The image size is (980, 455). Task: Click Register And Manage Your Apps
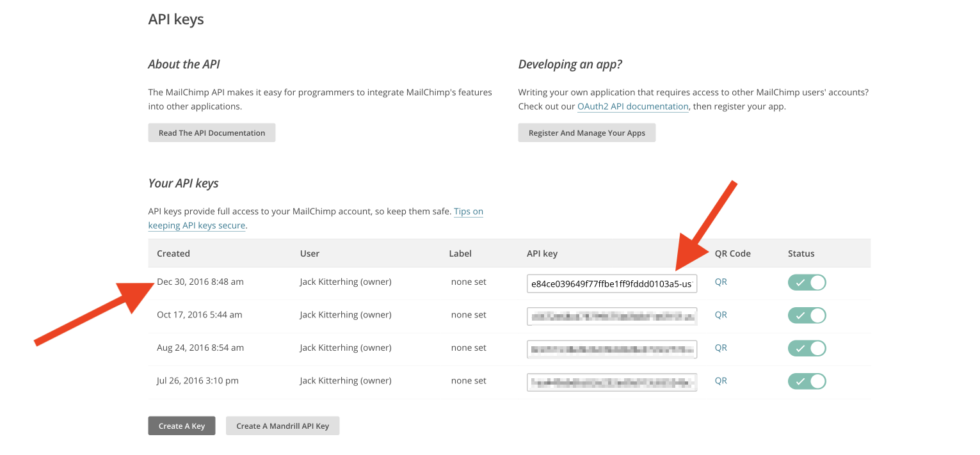point(586,132)
